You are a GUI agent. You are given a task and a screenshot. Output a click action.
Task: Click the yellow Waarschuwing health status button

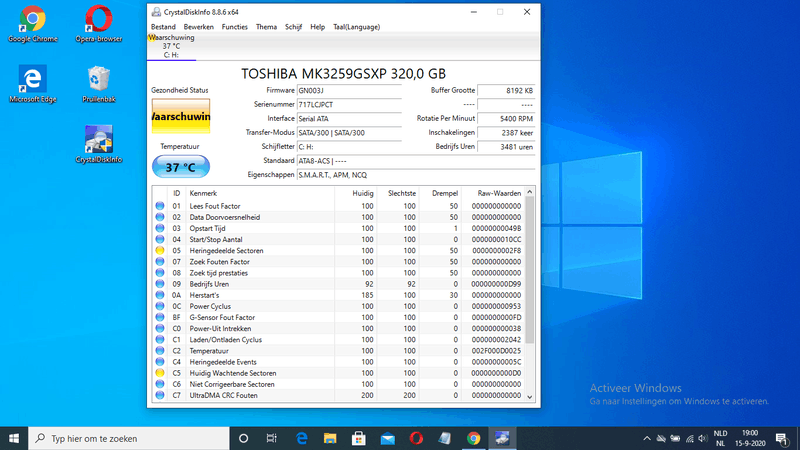point(181,117)
